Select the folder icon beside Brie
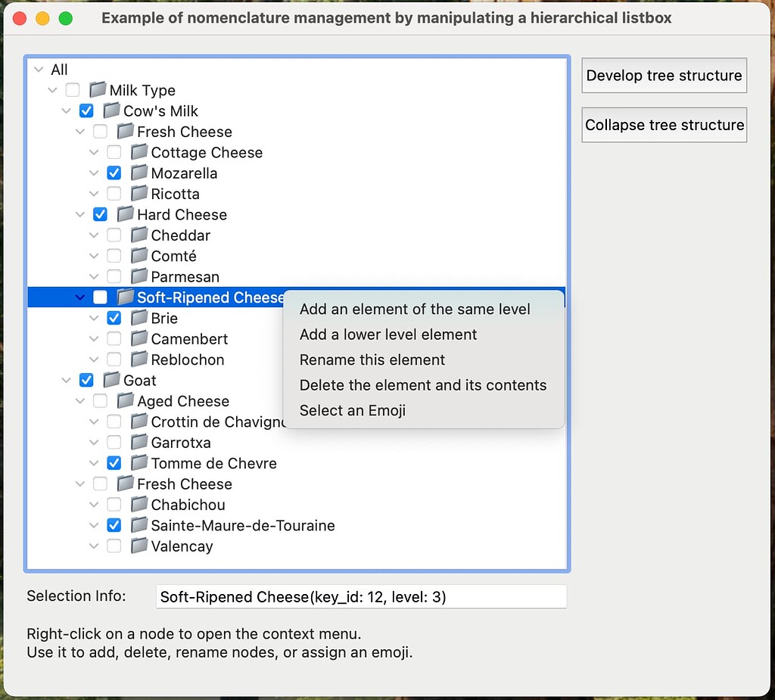775x700 pixels. pos(138,318)
